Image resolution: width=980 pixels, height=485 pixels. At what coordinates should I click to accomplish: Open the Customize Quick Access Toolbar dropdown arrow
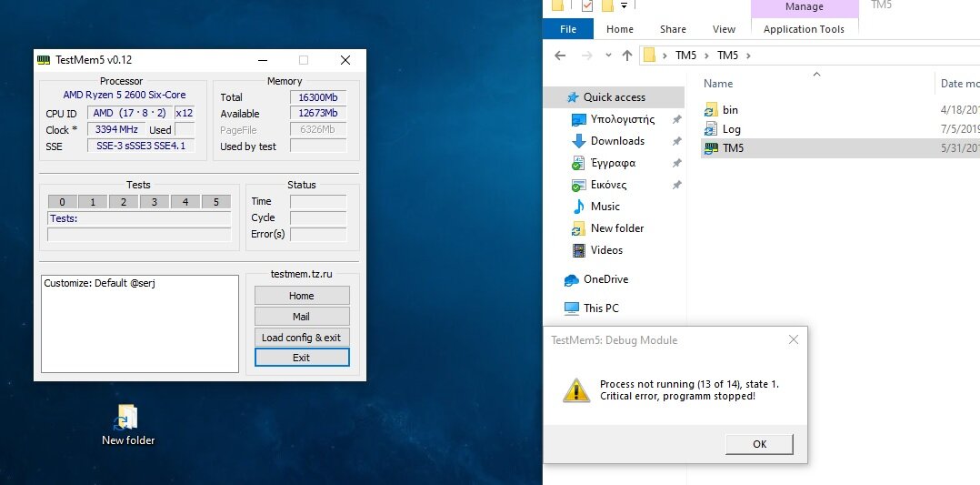pos(624,6)
